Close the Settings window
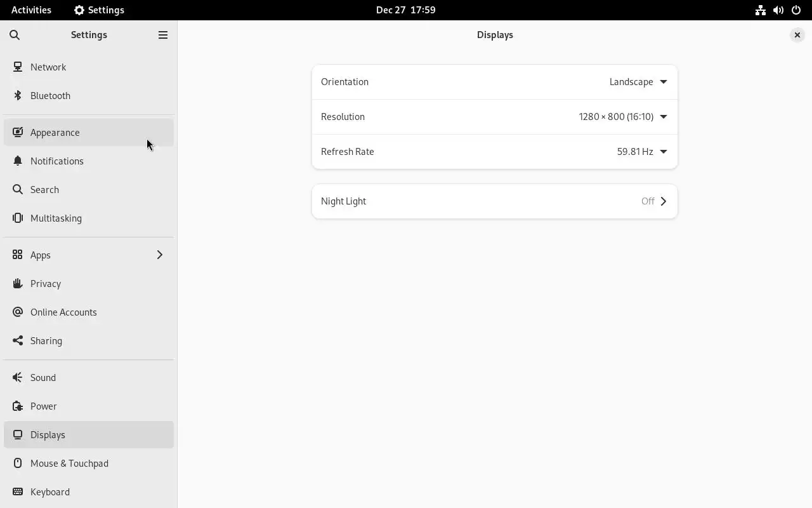The image size is (812, 508). click(797, 35)
